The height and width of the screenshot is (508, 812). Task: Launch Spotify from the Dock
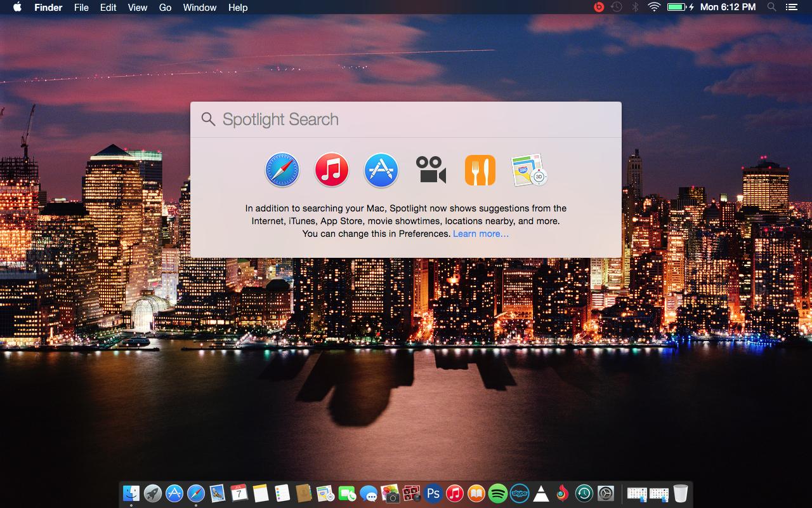click(x=498, y=493)
